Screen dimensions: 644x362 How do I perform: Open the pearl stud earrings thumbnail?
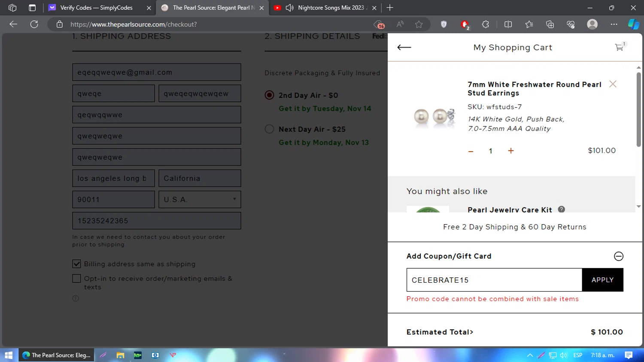[434, 117]
